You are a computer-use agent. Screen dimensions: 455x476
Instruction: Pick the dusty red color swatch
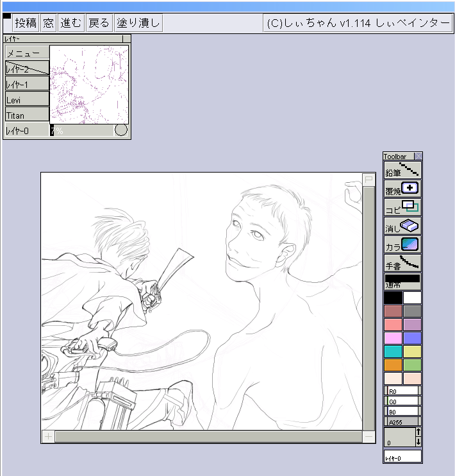[x=393, y=311]
